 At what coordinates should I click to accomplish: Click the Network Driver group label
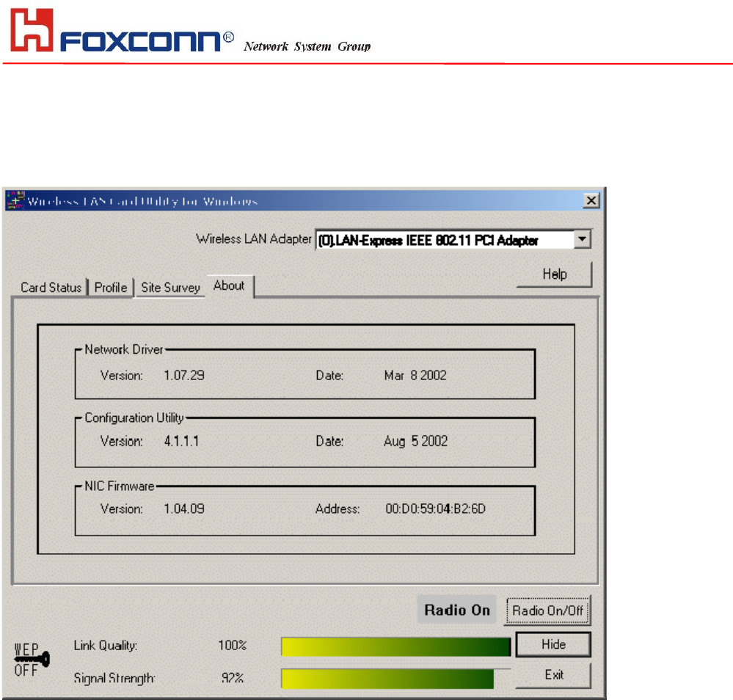pyautogui.click(x=124, y=349)
